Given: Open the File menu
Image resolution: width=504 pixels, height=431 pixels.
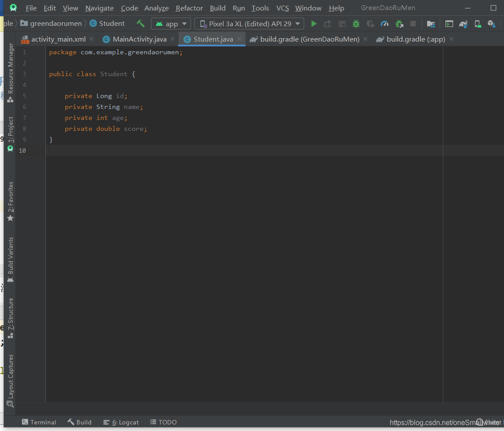Looking at the screenshot, I should coord(31,8).
